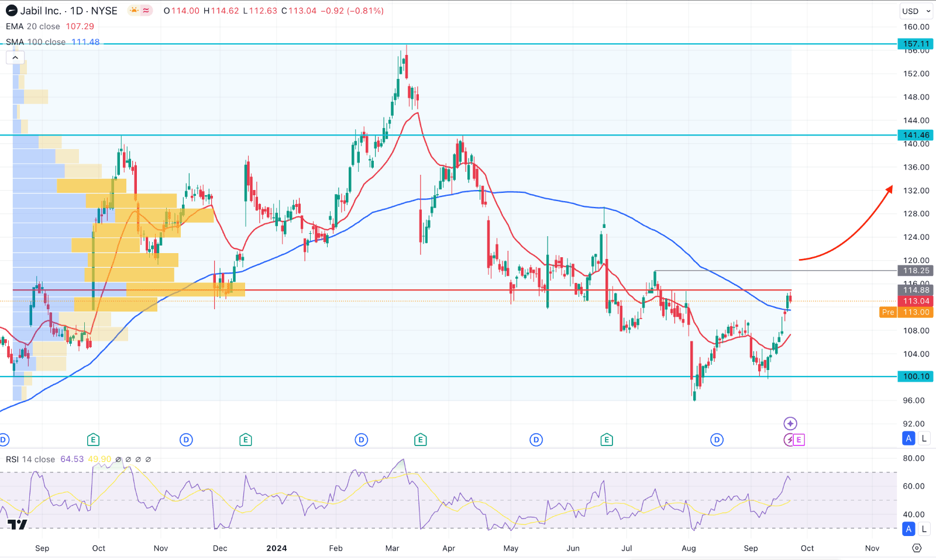
Task: Click the 60.00 RSI axis value
Action: (914, 486)
